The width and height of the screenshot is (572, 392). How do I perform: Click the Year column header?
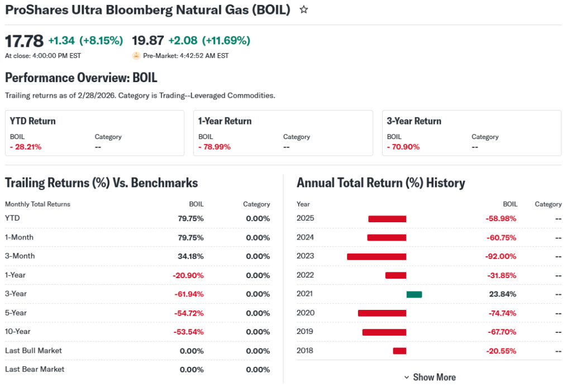303,204
